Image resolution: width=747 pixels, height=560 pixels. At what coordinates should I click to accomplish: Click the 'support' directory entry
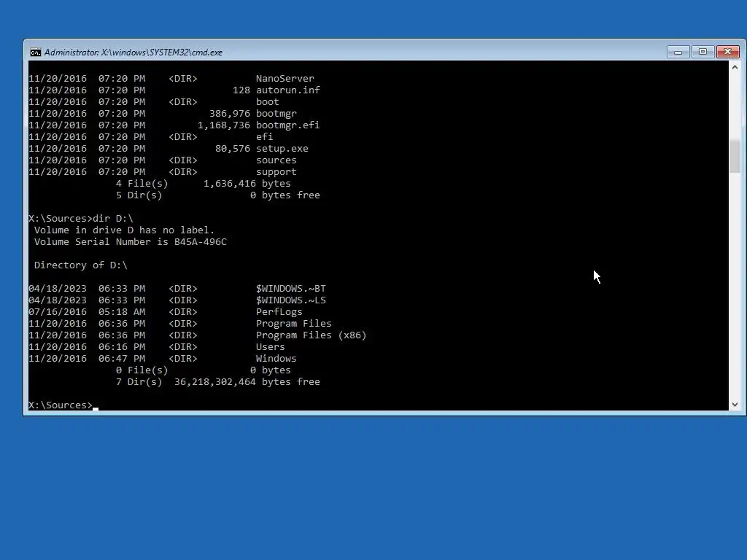coord(276,172)
